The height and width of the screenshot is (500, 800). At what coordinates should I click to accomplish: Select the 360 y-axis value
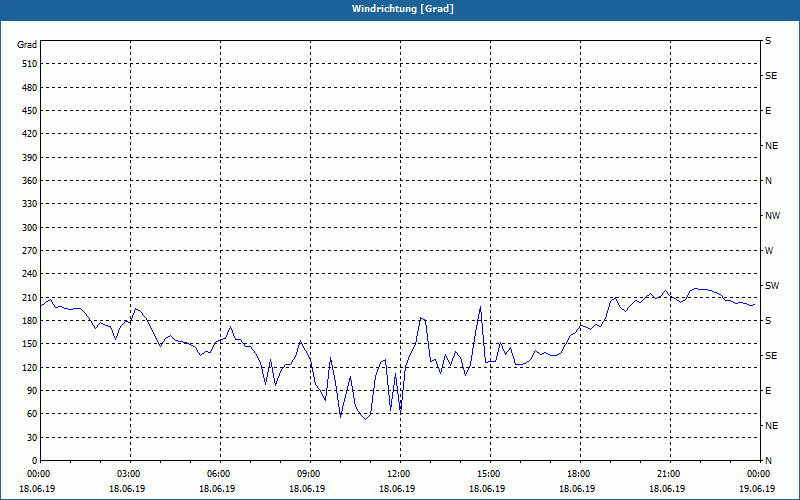tap(30, 181)
